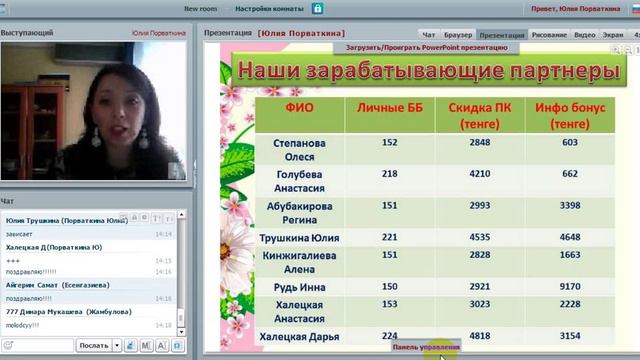Click table cell Халецкая Дарья
Screen dimensions: 640x360
[300, 336]
